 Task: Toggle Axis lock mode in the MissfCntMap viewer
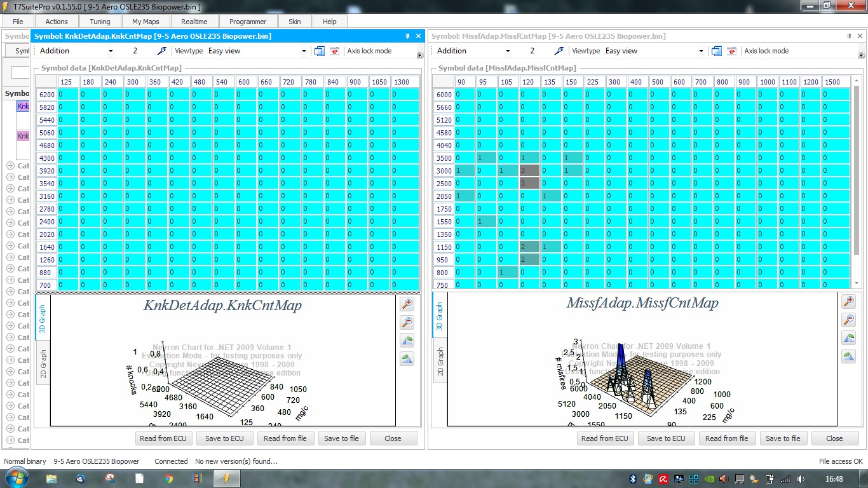click(766, 51)
